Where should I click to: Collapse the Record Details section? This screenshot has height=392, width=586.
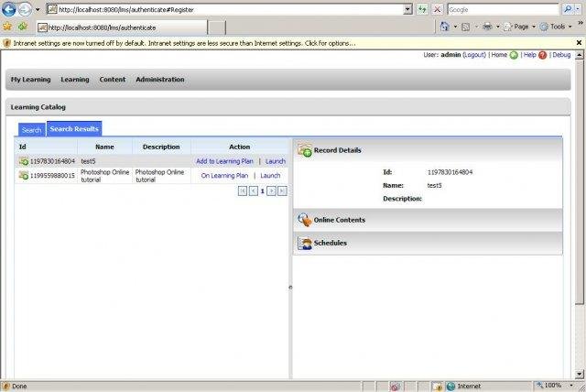tap(428, 150)
